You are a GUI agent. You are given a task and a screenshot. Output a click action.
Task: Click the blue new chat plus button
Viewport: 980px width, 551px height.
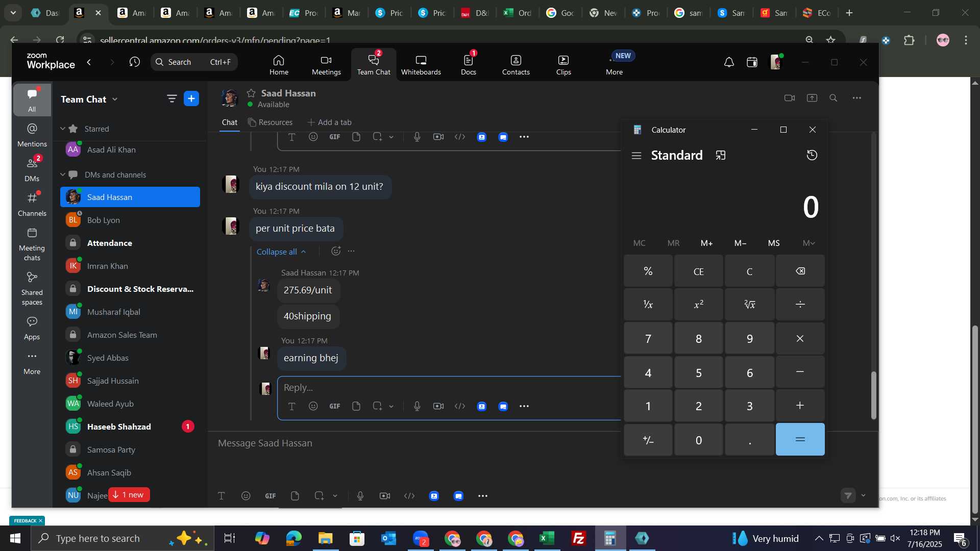click(191, 98)
